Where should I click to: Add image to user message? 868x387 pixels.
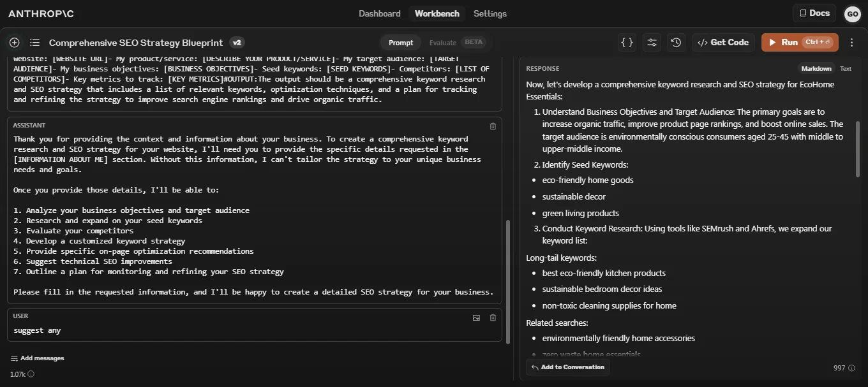(x=476, y=318)
